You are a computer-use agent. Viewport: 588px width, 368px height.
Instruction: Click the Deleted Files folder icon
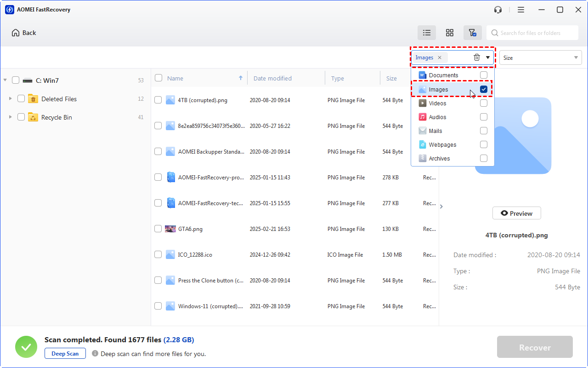click(33, 99)
